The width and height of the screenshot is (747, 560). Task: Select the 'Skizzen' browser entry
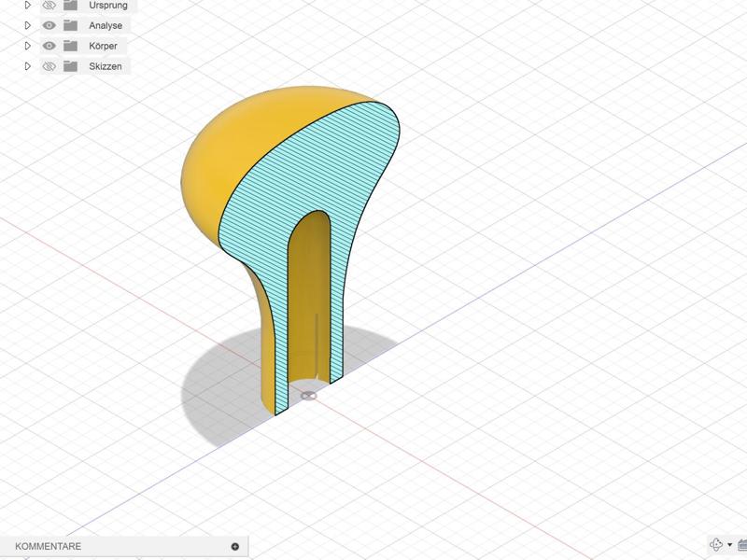point(106,66)
